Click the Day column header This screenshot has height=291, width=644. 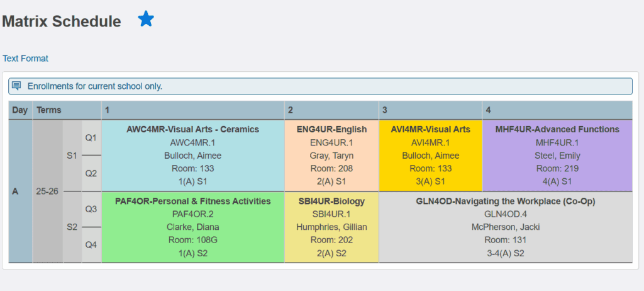[20, 110]
